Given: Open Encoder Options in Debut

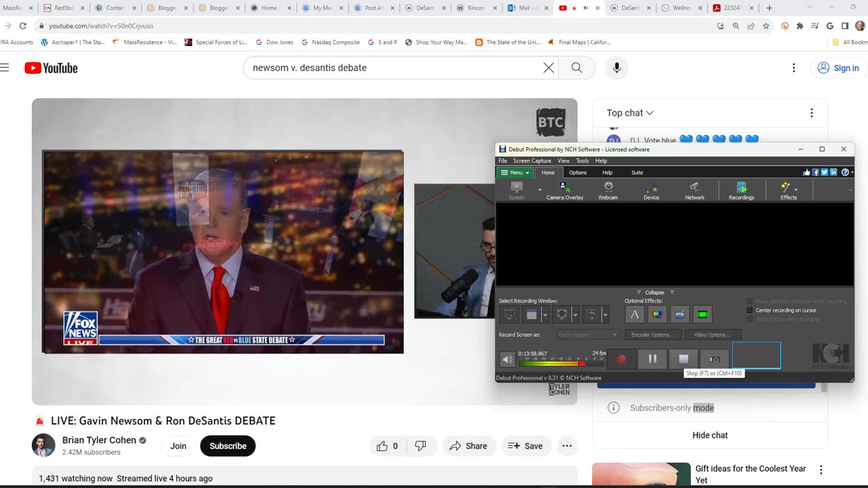Looking at the screenshot, I should point(652,335).
